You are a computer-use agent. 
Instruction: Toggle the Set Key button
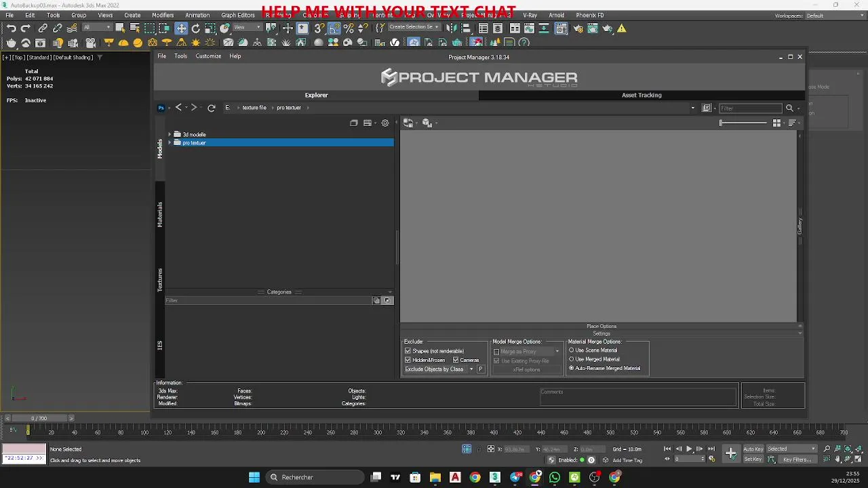(753, 460)
